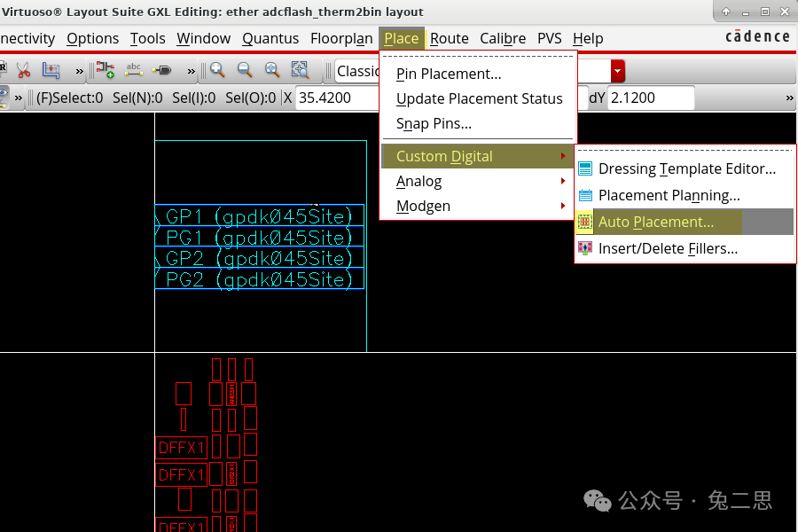Click the create instance icon
798x532 pixels.
tap(106, 70)
